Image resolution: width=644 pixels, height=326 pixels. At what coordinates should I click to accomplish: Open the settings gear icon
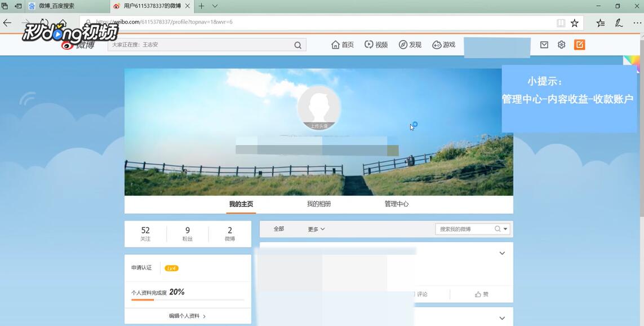click(x=561, y=45)
